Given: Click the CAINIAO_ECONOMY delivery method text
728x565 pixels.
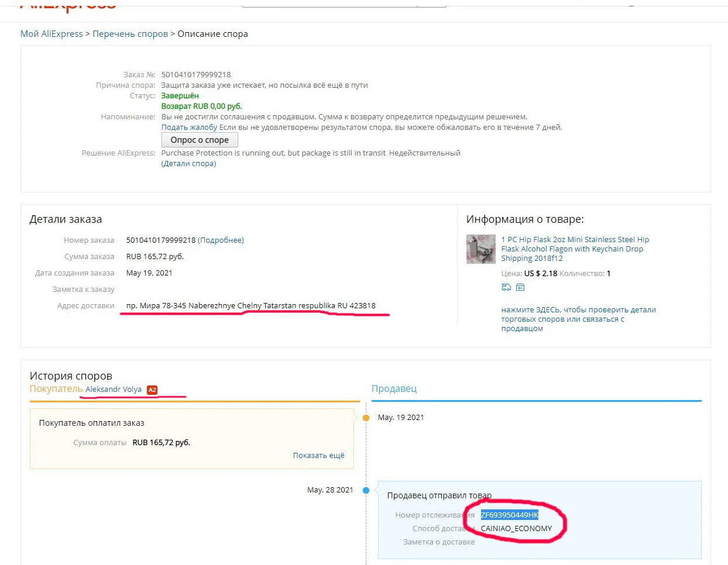Looking at the screenshot, I should [x=517, y=529].
